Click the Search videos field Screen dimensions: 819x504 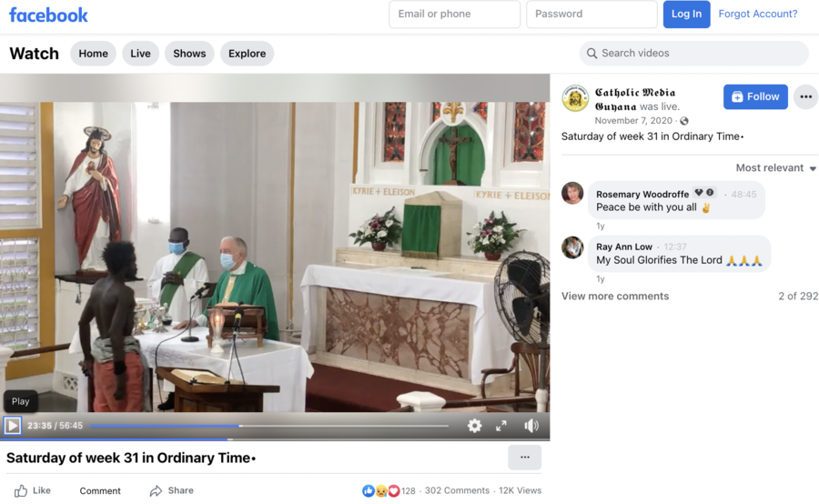click(x=701, y=54)
